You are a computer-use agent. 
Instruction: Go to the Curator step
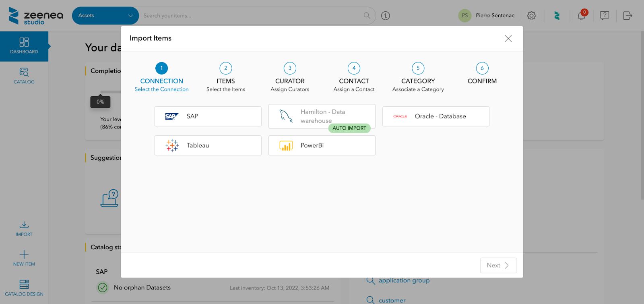[x=290, y=68]
